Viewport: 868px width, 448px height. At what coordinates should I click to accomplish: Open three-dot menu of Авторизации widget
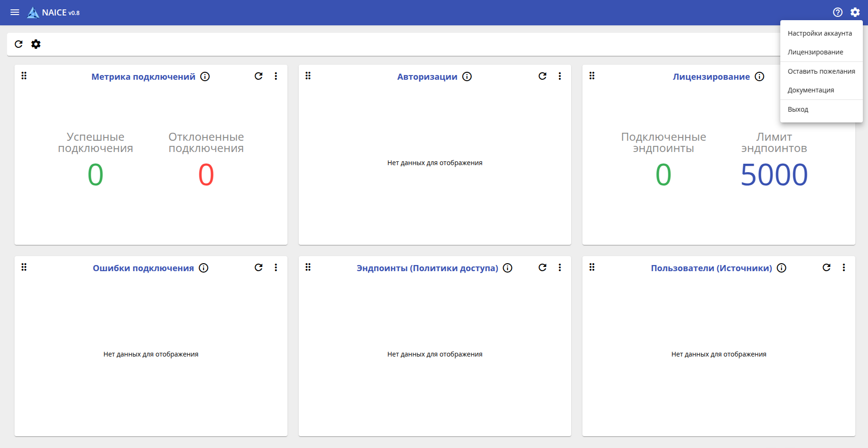coord(559,76)
